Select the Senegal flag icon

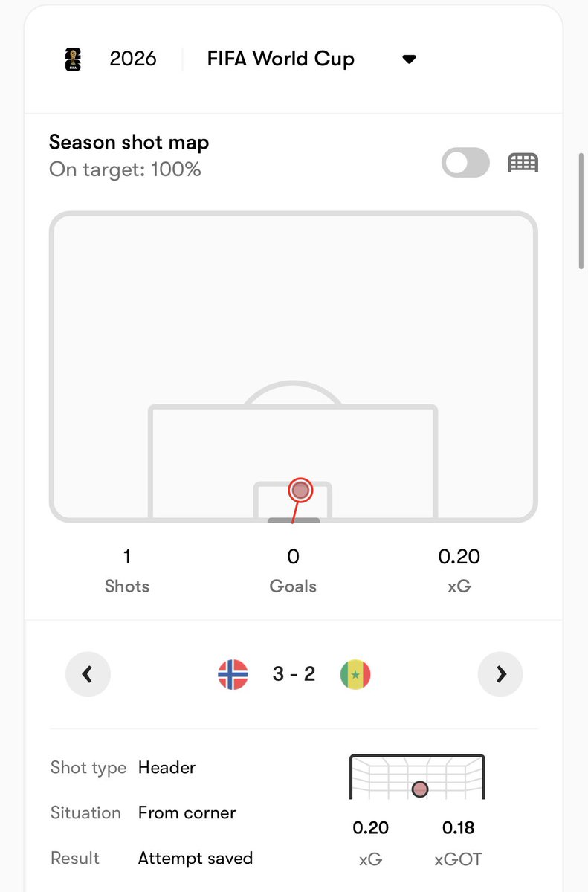(x=355, y=674)
